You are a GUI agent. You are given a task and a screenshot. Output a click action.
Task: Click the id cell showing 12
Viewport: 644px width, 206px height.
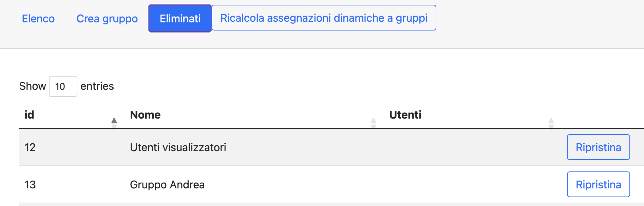pos(30,147)
